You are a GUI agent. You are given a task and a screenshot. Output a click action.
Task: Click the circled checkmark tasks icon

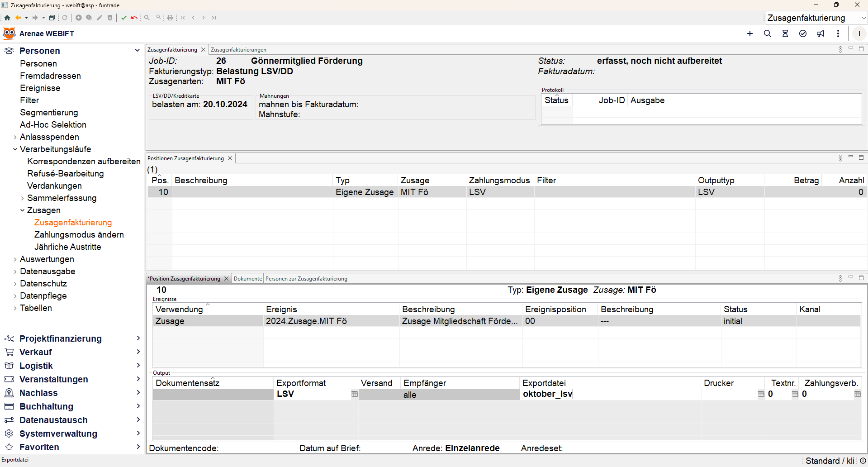(x=803, y=33)
